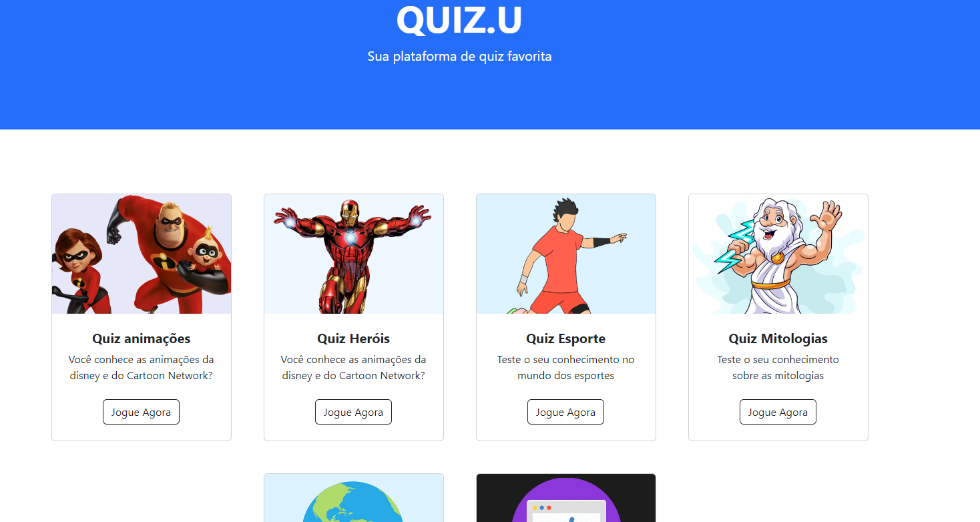
Task: Click the Quiz animações description about Disney
Action: [x=142, y=367]
